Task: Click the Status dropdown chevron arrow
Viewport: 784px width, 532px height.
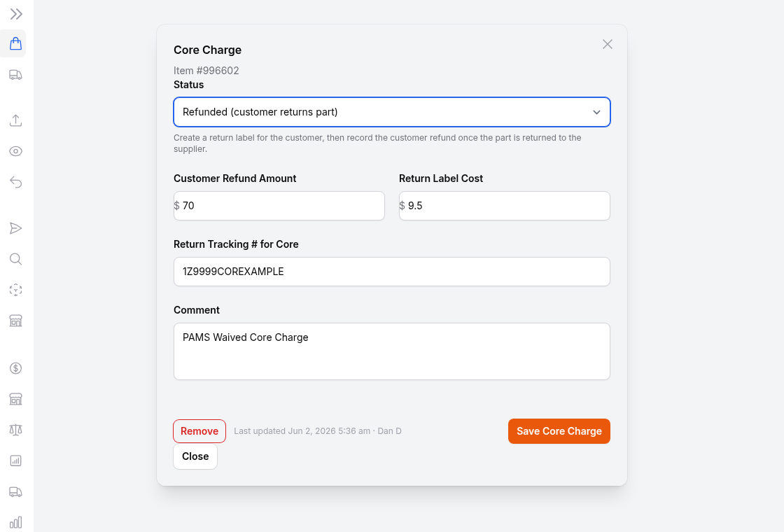Action: click(x=596, y=112)
